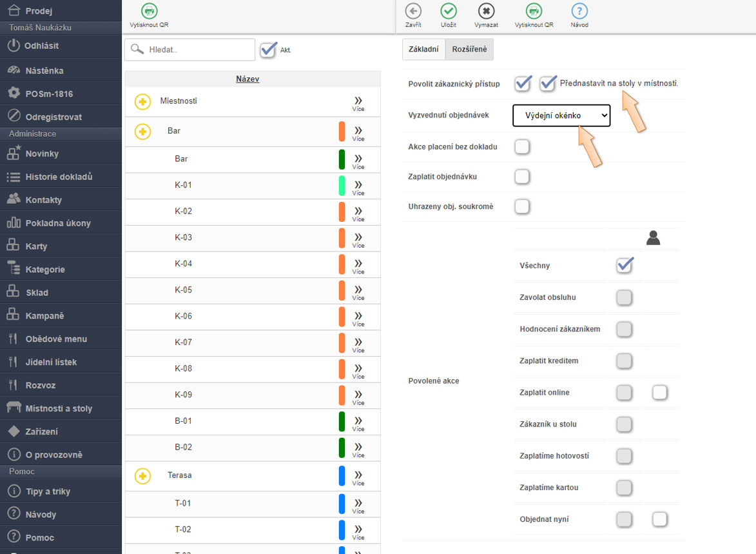The image size is (756, 554).
Task: Click Více arrows for table B-01
Action: (x=358, y=421)
